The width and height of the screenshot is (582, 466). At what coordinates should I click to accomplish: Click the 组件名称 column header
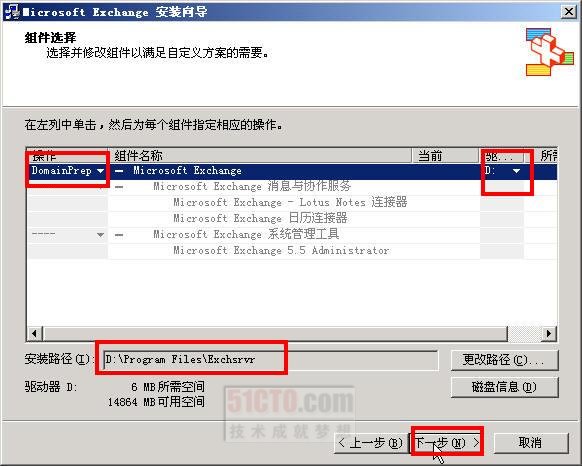(260, 156)
